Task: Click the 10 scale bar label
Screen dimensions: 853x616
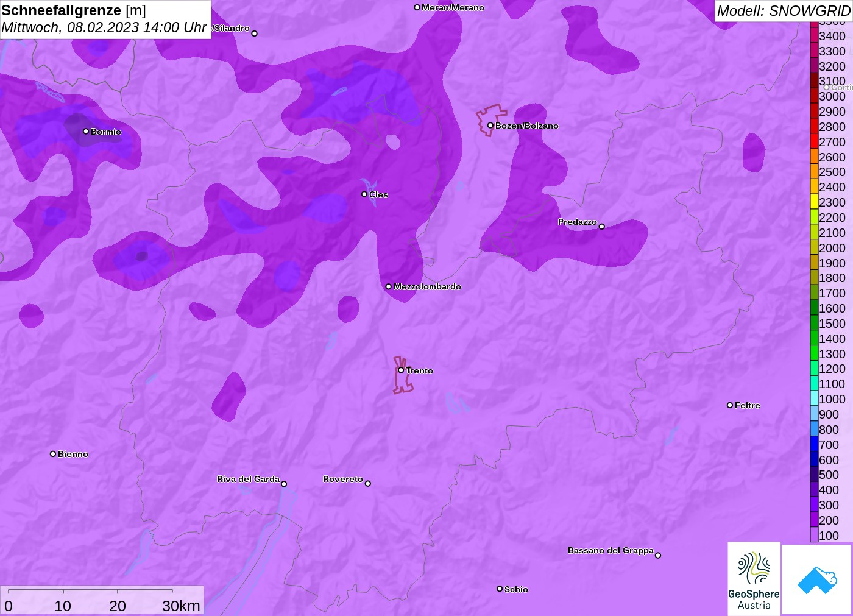Action: [x=63, y=606]
